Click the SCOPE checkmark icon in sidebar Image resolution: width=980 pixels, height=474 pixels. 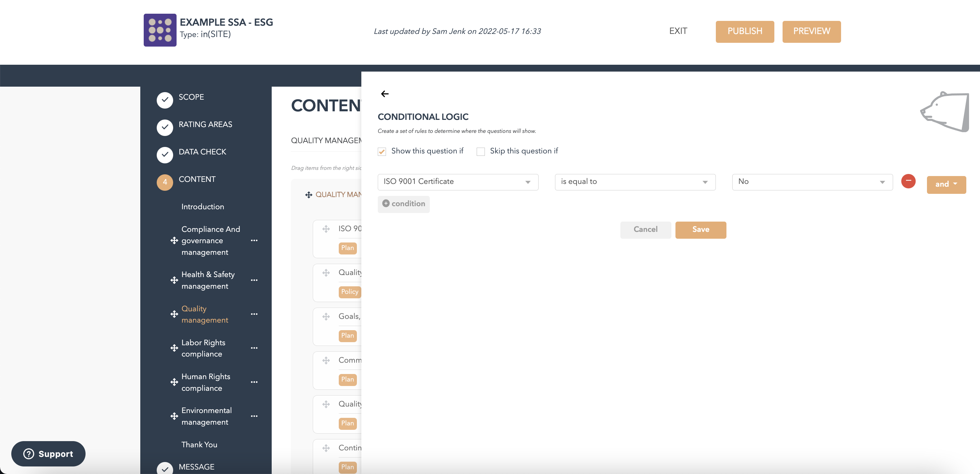pyautogui.click(x=165, y=99)
